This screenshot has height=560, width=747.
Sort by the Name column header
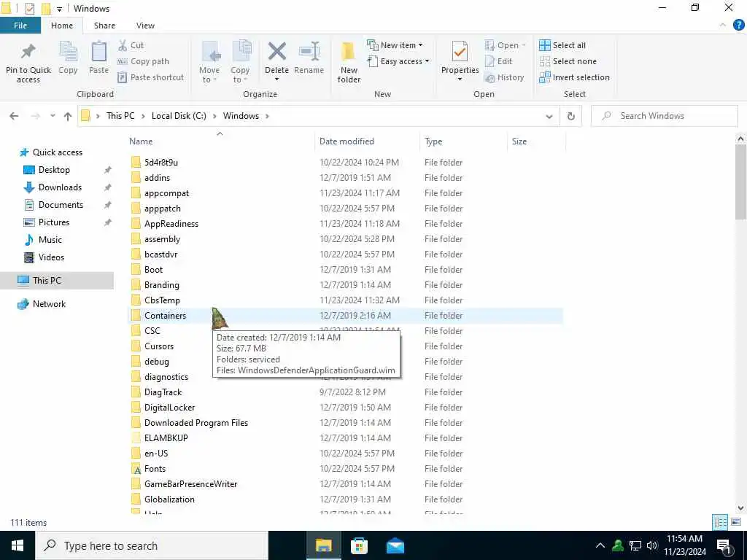coord(220,141)
